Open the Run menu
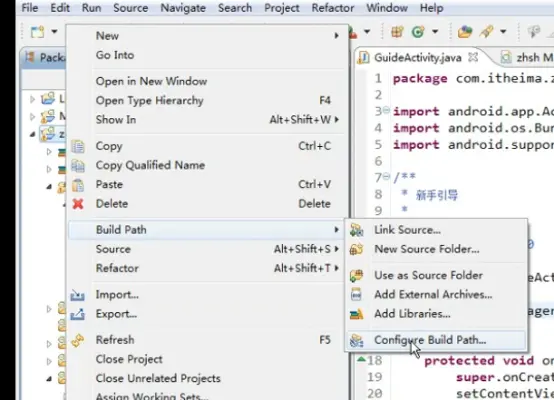This screenshot has width=554, height=400. tap(92, 7)
